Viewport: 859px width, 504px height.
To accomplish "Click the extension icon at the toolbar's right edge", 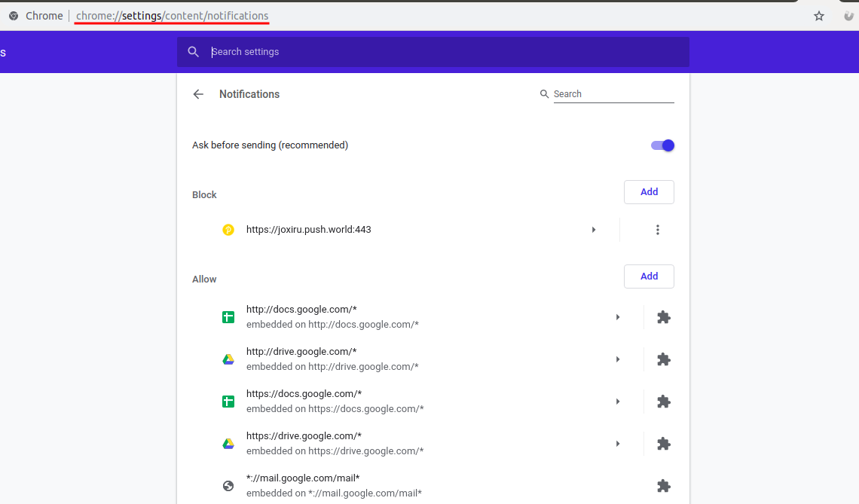I will (849, 16).
